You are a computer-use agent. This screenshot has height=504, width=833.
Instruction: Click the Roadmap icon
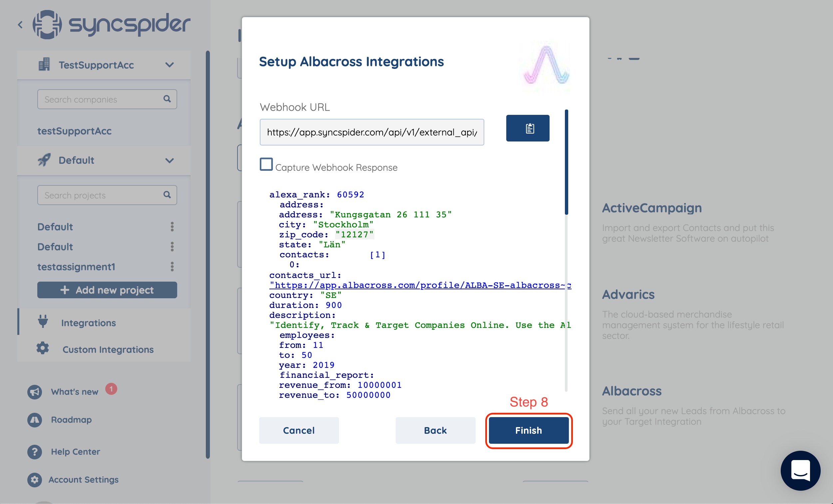(35, 420)
